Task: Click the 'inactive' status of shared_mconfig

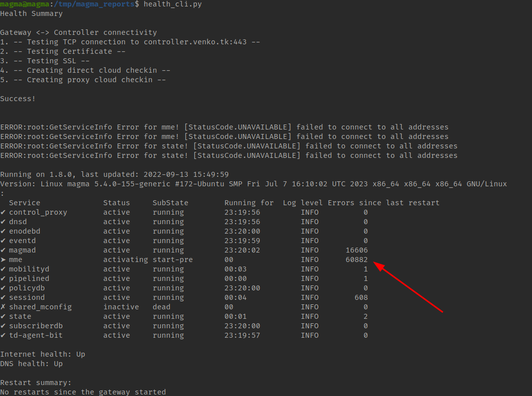Action: pos(121,307)
